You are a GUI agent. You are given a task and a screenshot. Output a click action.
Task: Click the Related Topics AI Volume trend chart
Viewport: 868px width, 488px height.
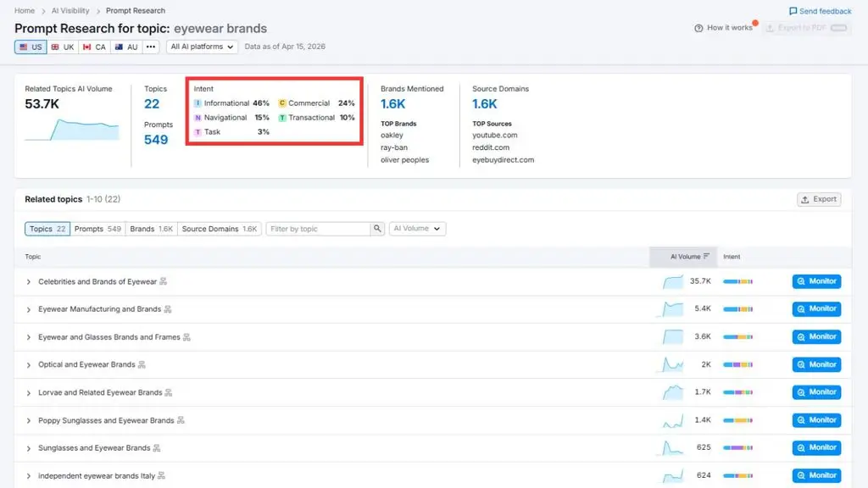(72, 130)
